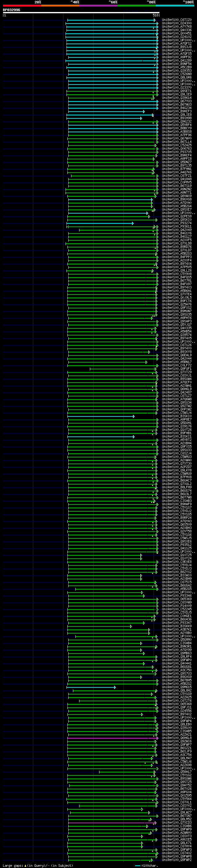
Task: Select the UniRef100_B9RP24 label
Action: pos(176,518)
